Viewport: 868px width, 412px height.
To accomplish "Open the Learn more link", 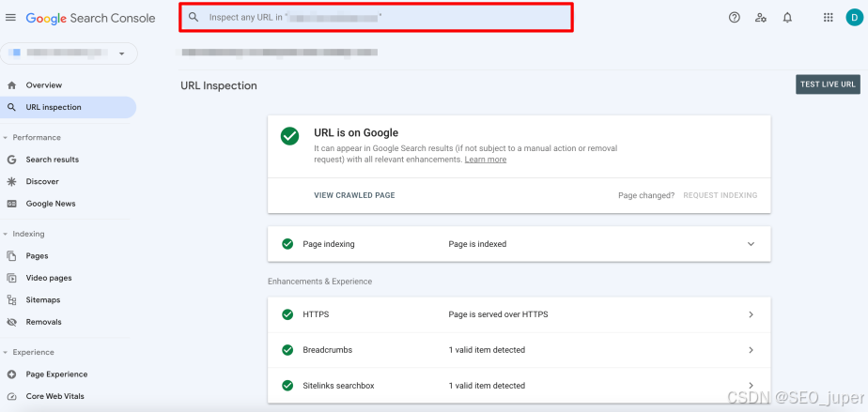I will click(486, 160).
